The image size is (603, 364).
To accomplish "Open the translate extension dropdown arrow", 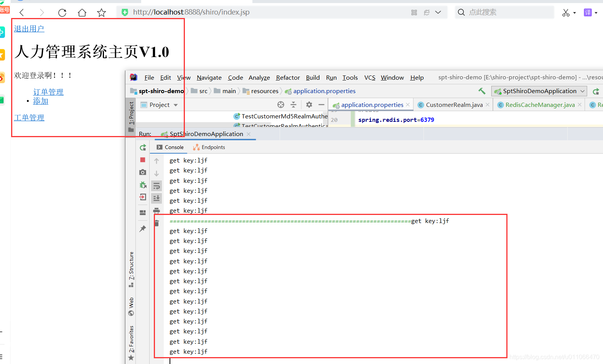I will pos(596,13).
